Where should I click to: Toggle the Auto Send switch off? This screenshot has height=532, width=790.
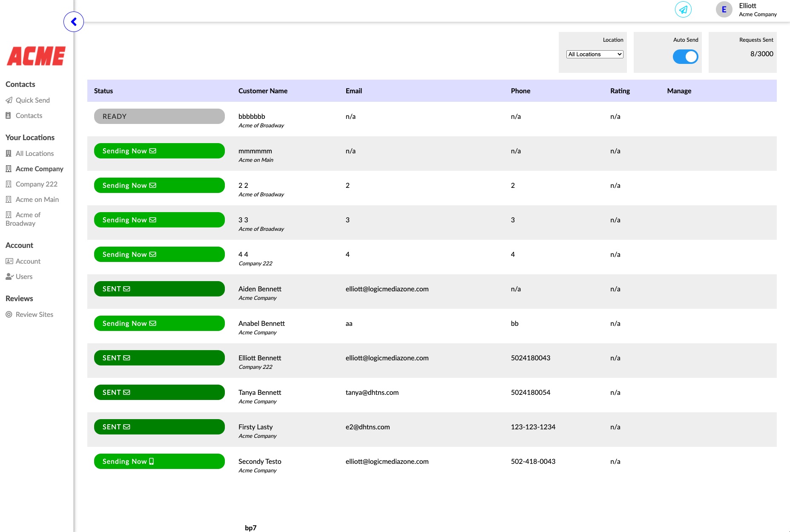click(685, 57)
